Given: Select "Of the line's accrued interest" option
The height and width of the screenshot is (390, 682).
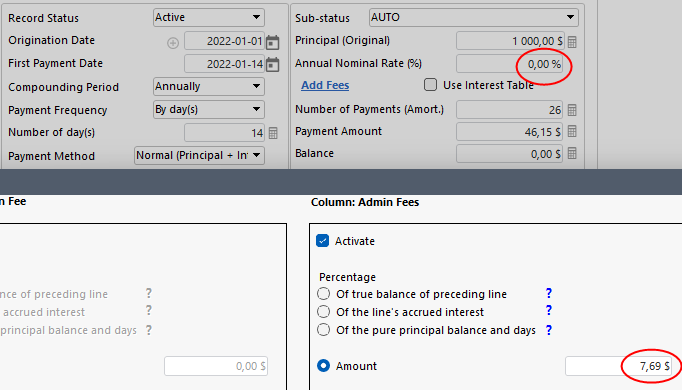Looking at the screenshot, I should (x=323, y=312).
